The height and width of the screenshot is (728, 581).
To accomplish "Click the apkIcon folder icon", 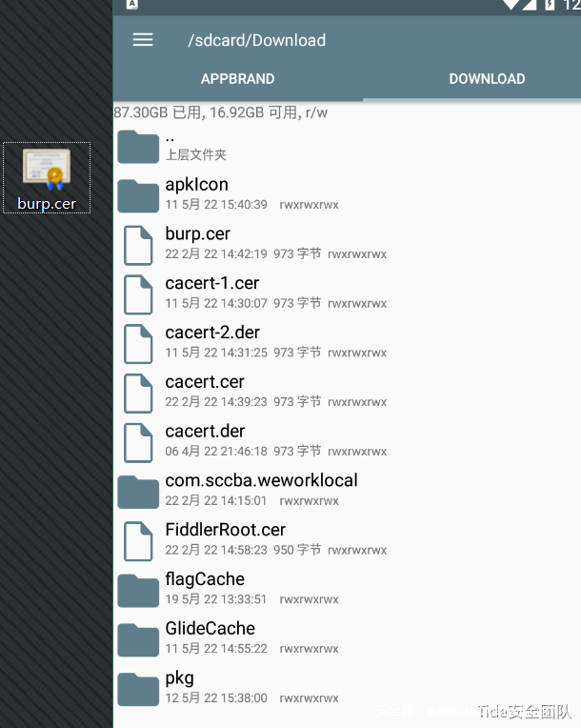I will point(138,196).
